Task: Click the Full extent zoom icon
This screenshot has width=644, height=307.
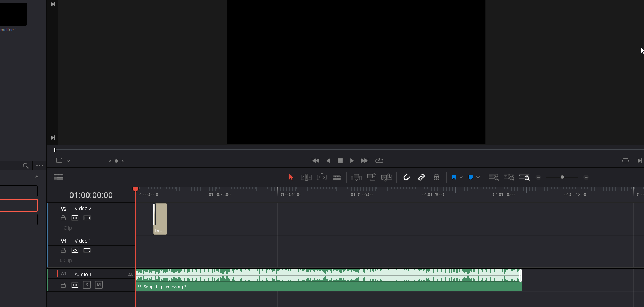Action: click(493, 177)
